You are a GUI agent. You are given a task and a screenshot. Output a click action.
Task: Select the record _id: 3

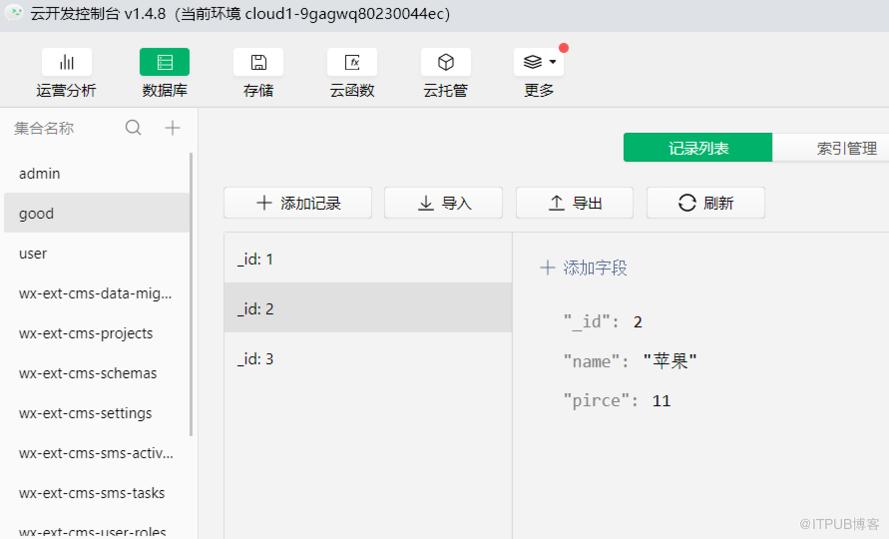[x=368, y=358]
